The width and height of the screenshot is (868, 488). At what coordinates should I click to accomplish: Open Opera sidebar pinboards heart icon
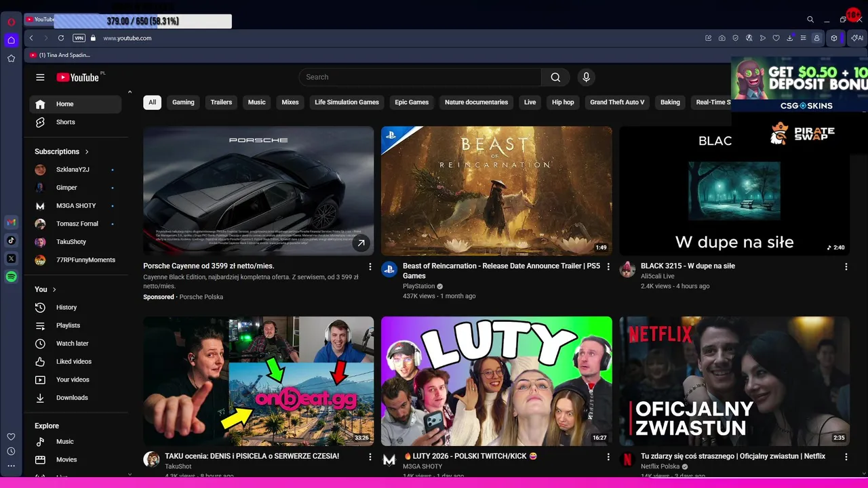[x=11, y=436]
